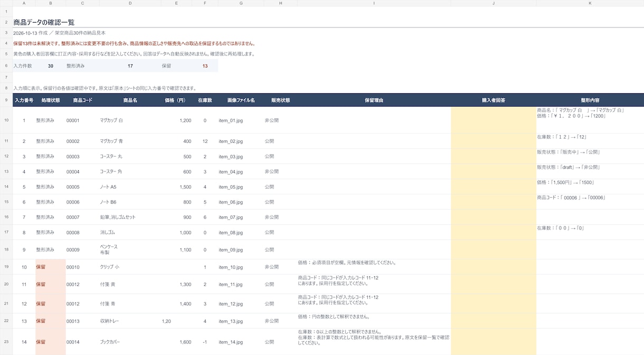Click product name 鉛筆,消しゴムセット

(x=118, y=217)
